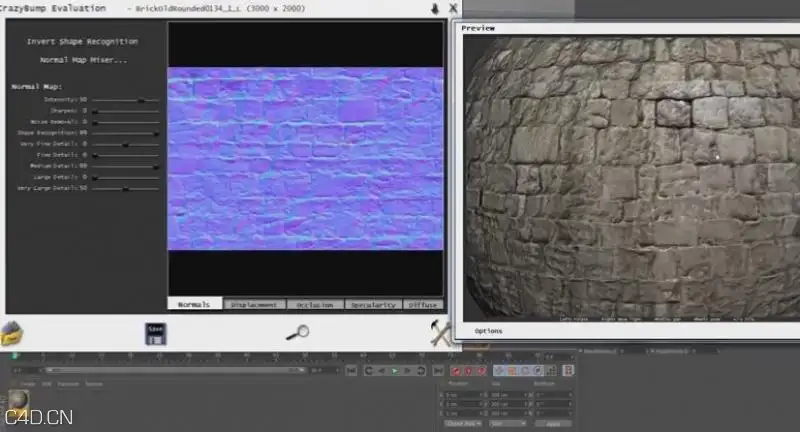800x432 pixels.
Task: Switch to the Specularity tab
Action: coord(373,304)
